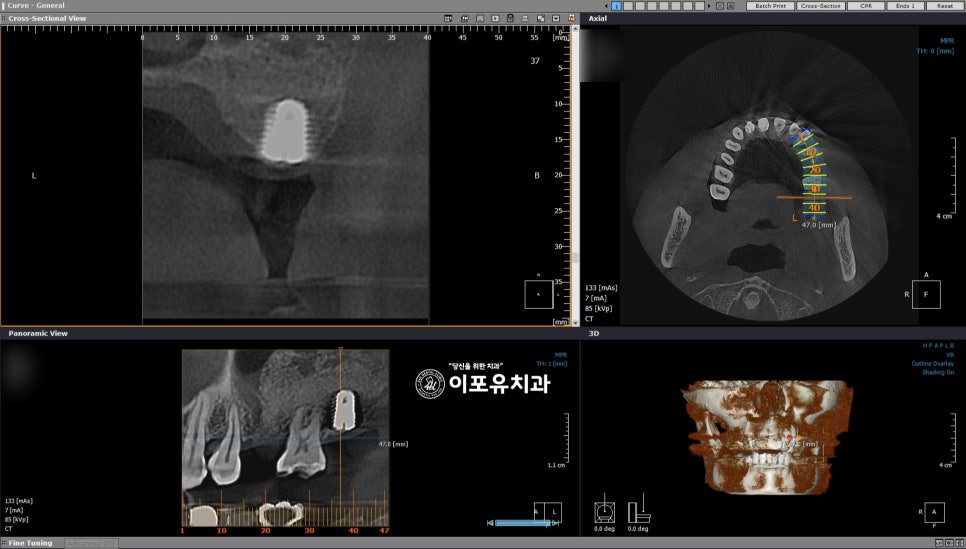This screenshot has height=549, width=966.
Task: Click the grayed third Cross-Sectional toolbar icon
Action: pos(480,18)
